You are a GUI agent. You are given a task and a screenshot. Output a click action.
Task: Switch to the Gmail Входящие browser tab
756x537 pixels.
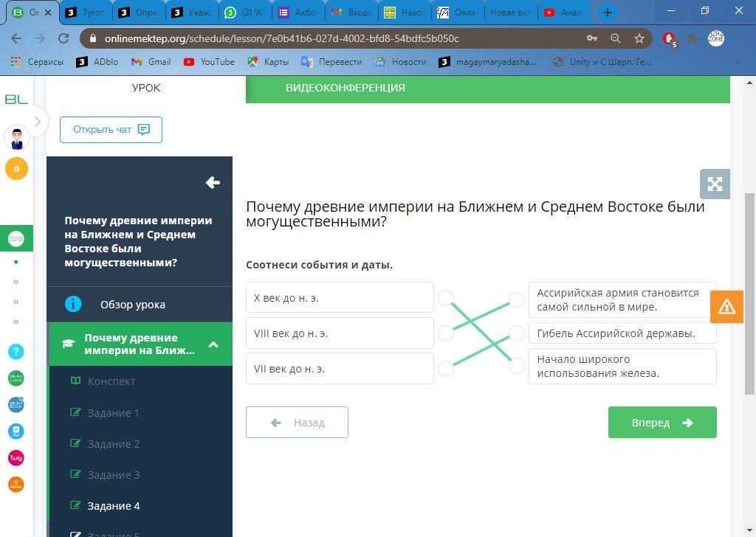tap(351, 13)
